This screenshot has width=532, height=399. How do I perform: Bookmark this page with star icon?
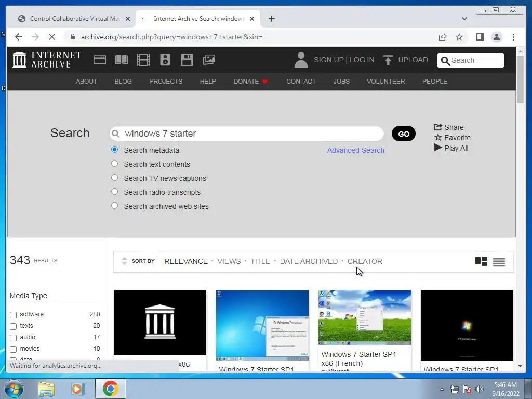(x=459, y=37)
